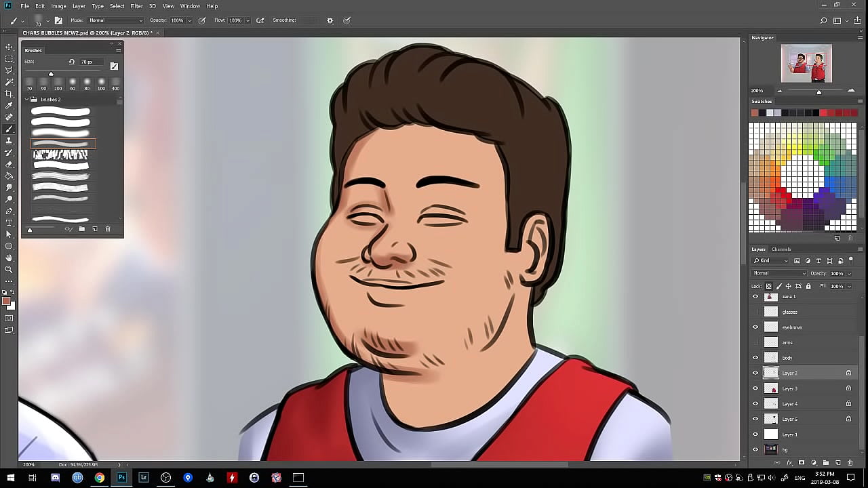Select the Crop tool
The width and height of the screenshot is (868, 488).
[x=9, y=94]
